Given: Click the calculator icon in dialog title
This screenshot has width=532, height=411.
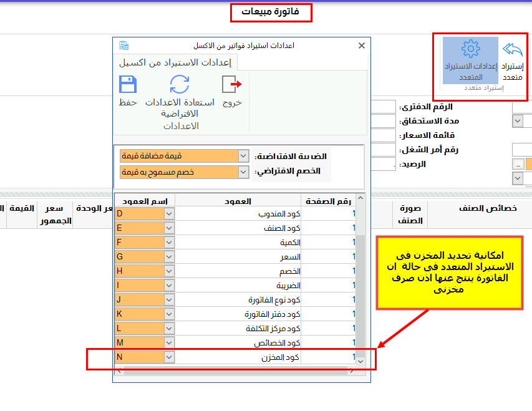Looking at the screenshot, I should [x=124, y=45].
